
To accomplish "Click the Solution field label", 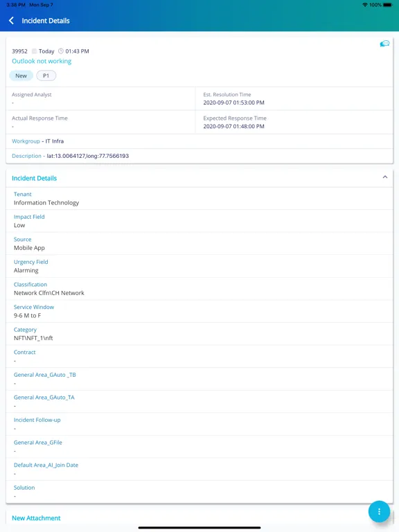I will [x=24, y=488].
